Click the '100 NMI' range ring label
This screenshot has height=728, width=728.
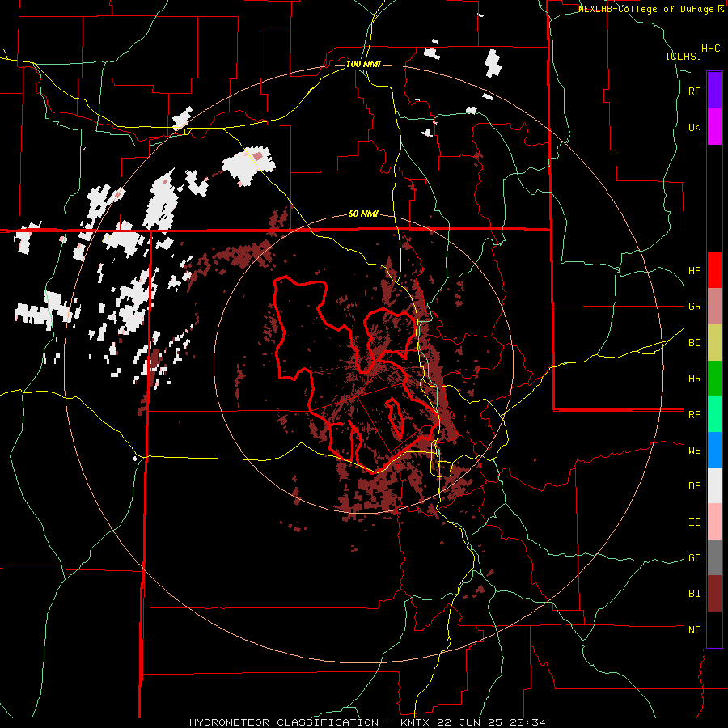pyautogui.click(x=363, y=64)
